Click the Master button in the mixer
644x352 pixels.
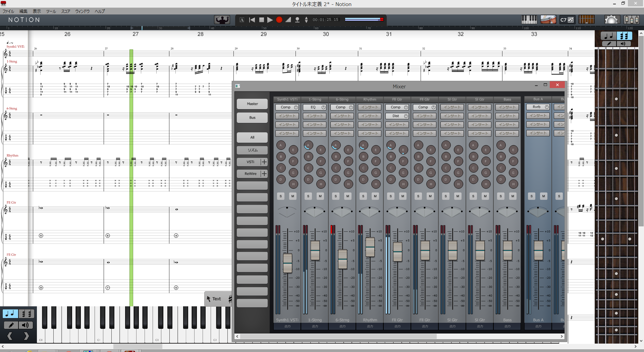pos(252,104)
